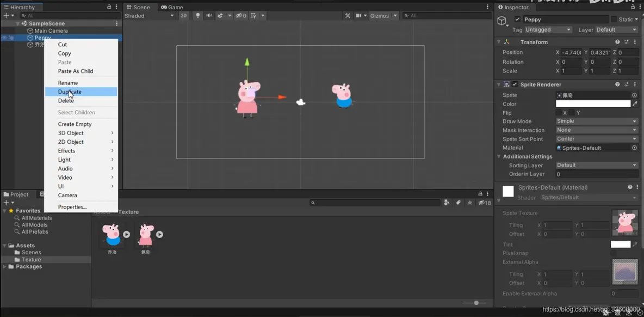Switch to the Scene tab

139,7
